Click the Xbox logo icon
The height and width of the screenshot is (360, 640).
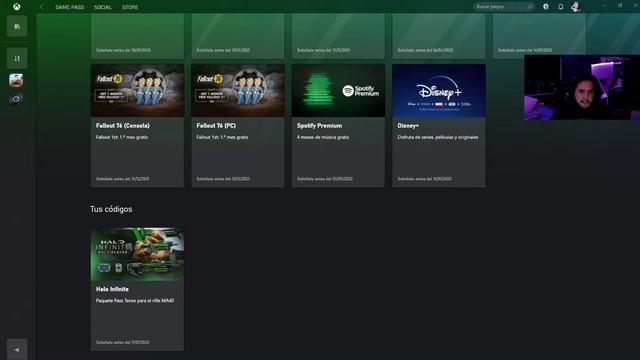point(17,7)
